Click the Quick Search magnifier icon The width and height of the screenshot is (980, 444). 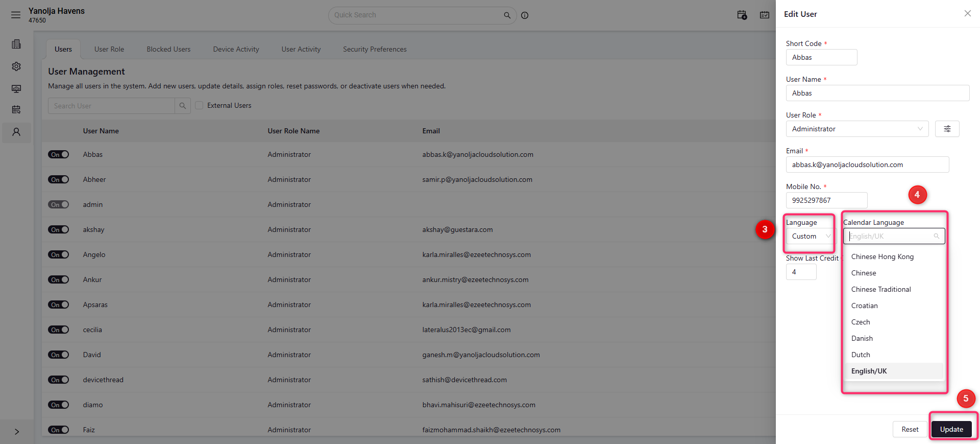tap(507, 15)
